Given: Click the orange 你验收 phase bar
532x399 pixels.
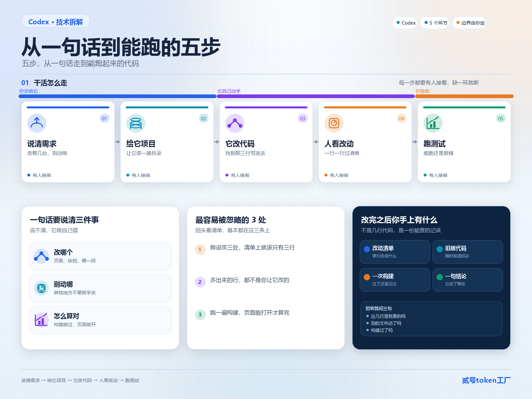Looking at the screenshot, I should click(464, 96).
